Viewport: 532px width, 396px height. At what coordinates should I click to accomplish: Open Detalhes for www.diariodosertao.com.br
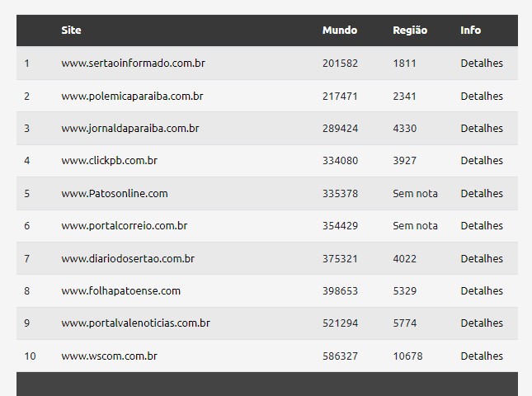482,258
